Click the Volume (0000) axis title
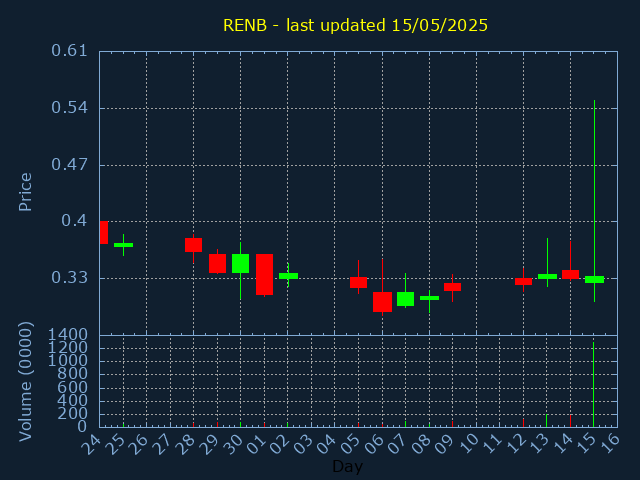Screen dimensions: 640x480 25,382
